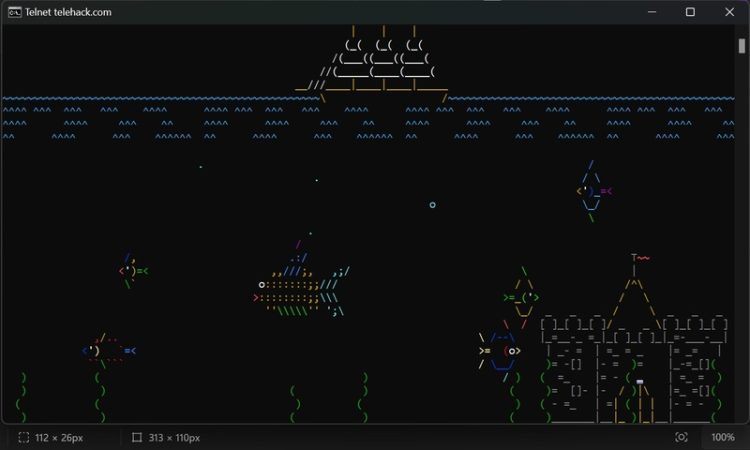Click the small fish facing left with green tail
The height and width of the screenshot is (450, 750).
[133, 271]
